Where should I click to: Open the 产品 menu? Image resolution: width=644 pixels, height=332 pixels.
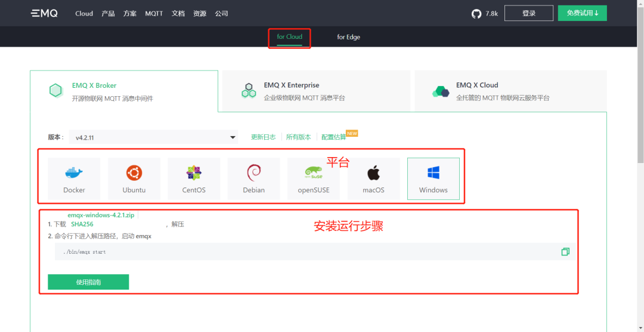[x=108, y=14]
